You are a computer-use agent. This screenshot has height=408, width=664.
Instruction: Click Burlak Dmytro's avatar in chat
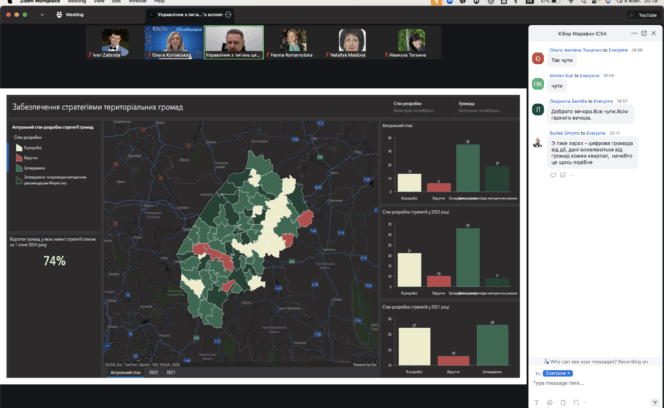tap(538, 142)
